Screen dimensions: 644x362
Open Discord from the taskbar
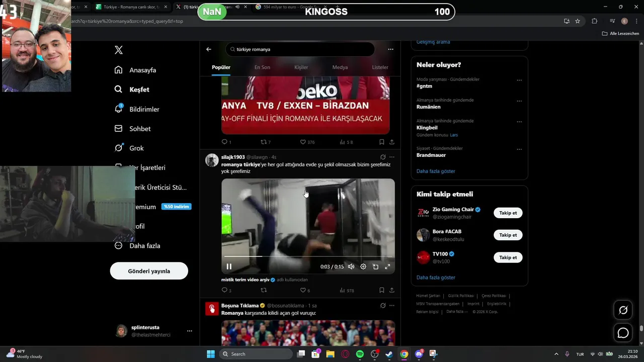[x=419, y=354]
